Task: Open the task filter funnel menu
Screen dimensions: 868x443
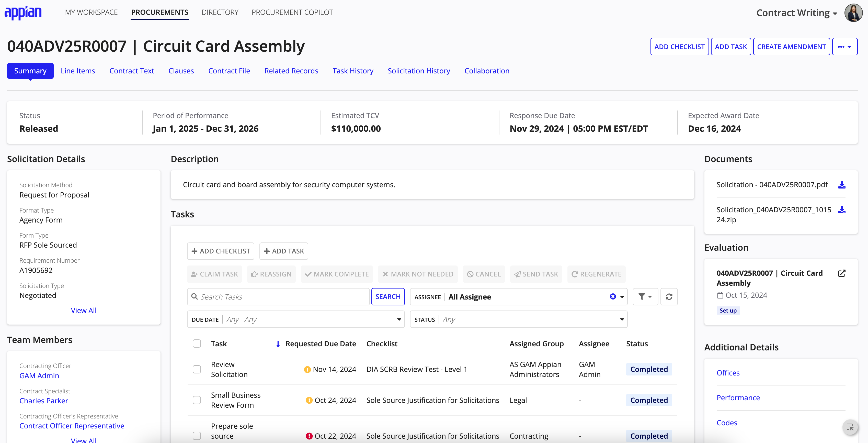Action: point(645,297)
